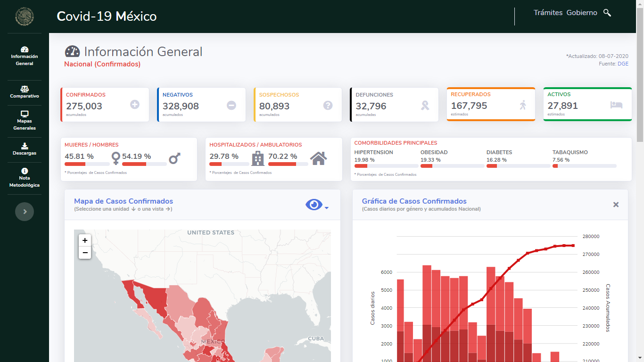Click the HOSPITALIZADOS / AMBULATORIOS label

coord(256,145)
